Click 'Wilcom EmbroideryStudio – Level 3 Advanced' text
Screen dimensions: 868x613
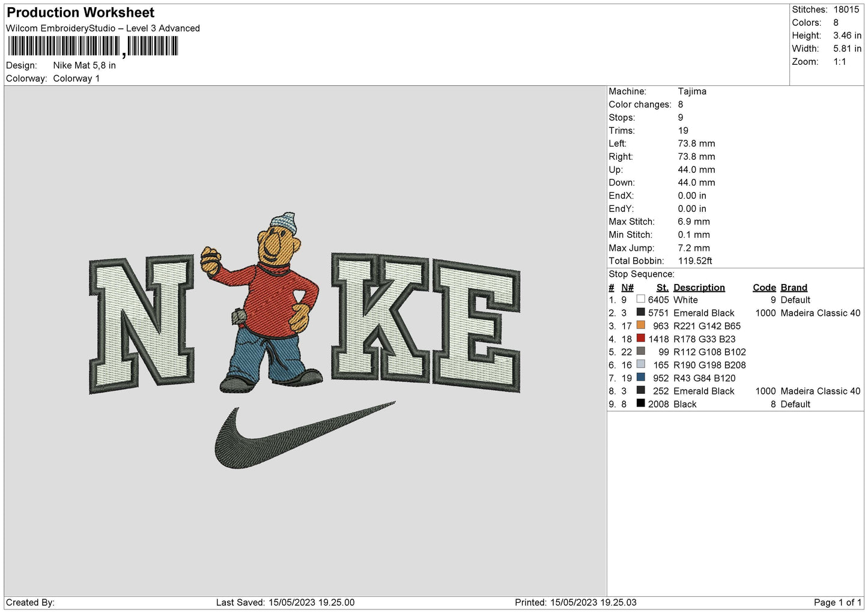(103, 28)
